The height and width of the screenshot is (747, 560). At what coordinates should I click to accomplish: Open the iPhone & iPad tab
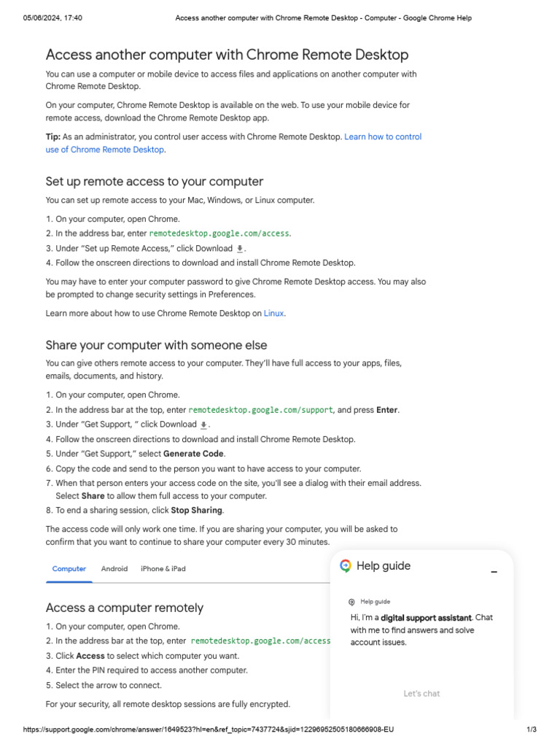(163, 569)
